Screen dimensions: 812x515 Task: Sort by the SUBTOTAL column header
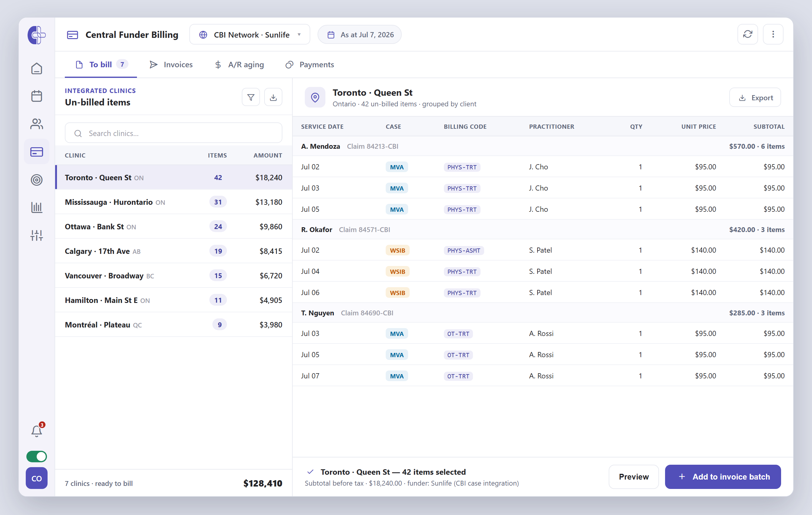(769, 127)
